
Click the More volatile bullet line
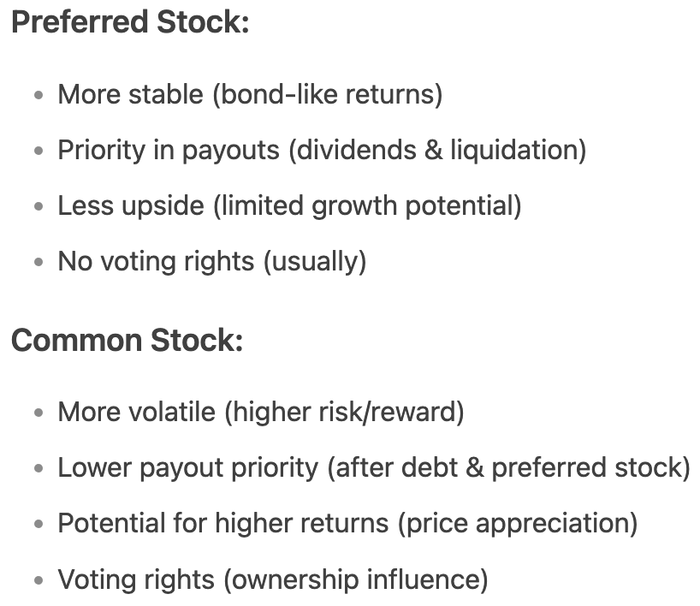pos(261,412)
